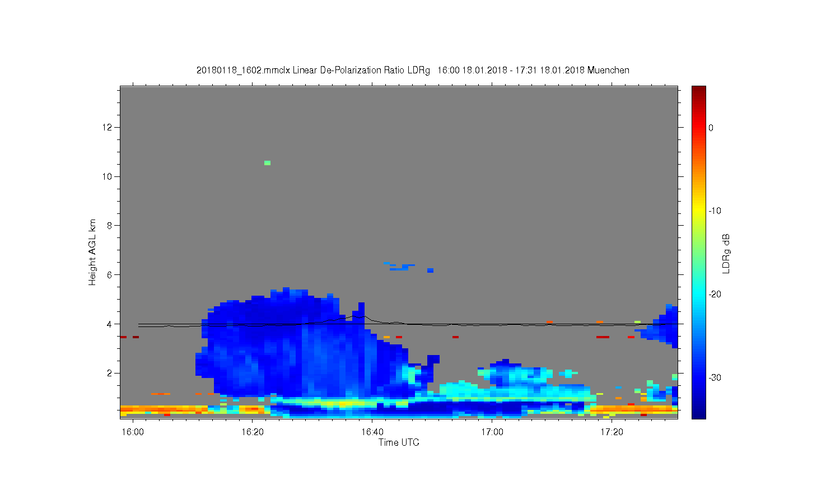840x504 pixels.
Task: Click the 'Height AGL km' y-axis label
Action: pos(92,253)
